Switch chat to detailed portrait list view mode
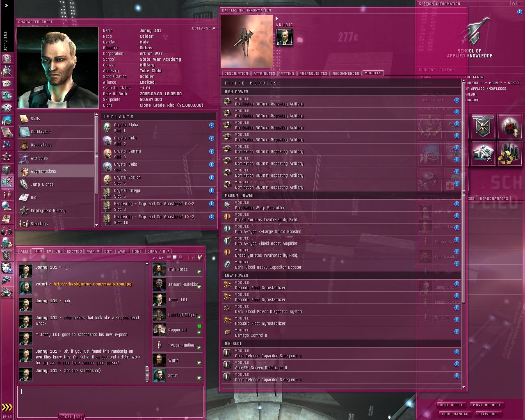The height and width of the screenshot is (420, 525). pos(180,258)
